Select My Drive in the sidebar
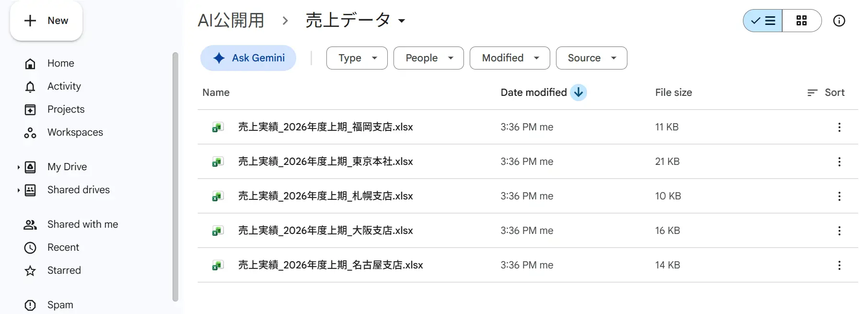Image resolution: width=868 pixels, height=314 pixels. click(x=67, y=167)
